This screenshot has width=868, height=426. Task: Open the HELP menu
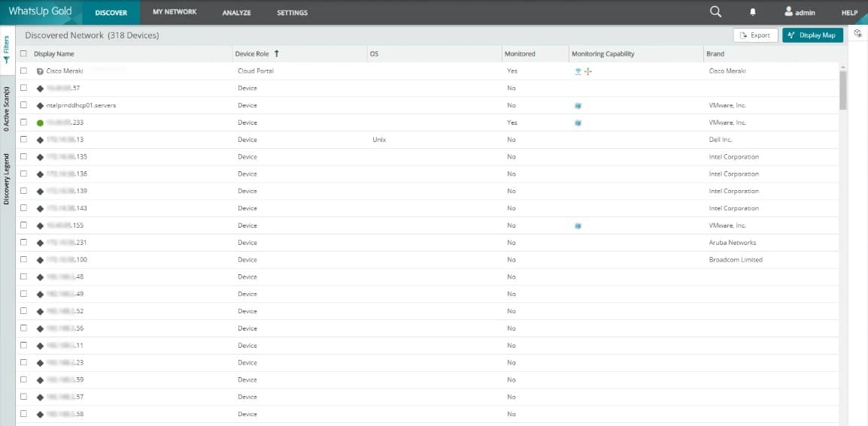(849, 13)
